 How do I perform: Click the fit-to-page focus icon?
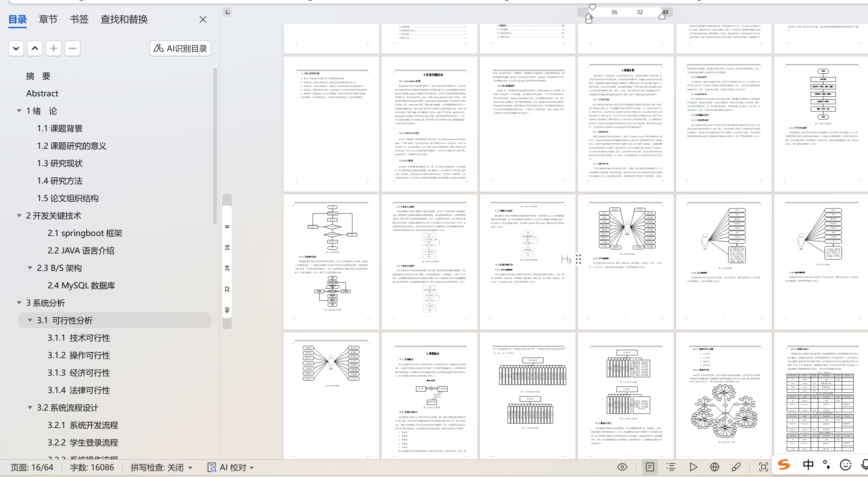tap(763, 467)
